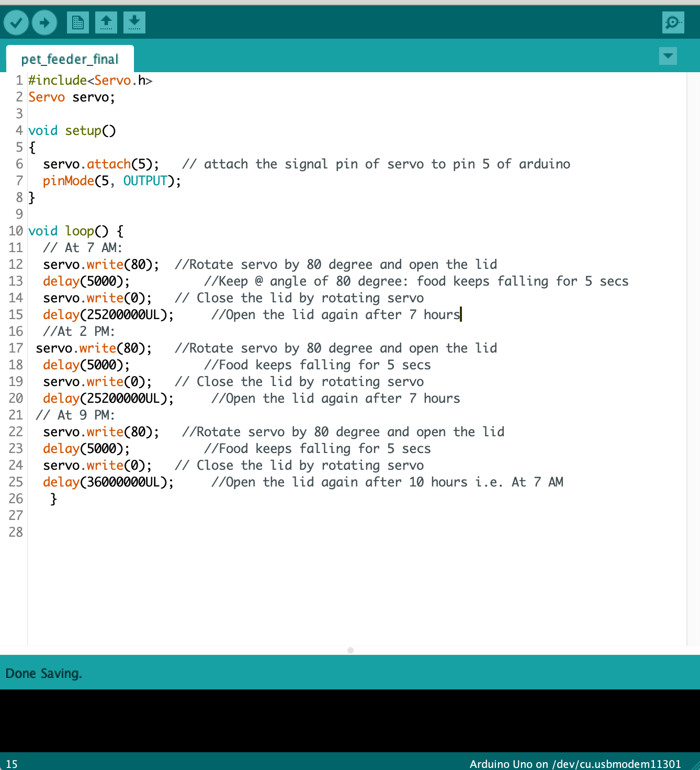Expand the tab options dropdown arrow

click(668, 55)
